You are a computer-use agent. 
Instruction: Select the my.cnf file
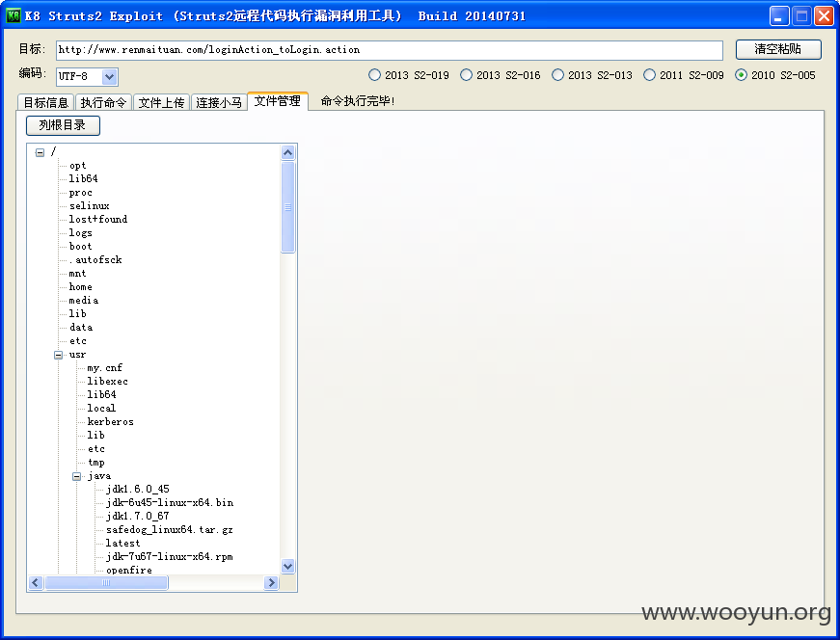point(104,368)
